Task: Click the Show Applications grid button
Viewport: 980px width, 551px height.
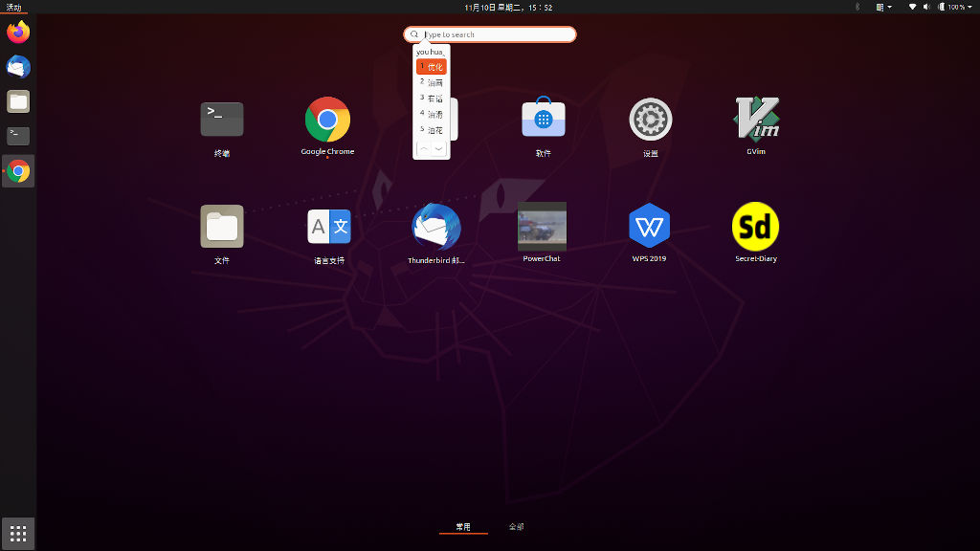Action: click(18, 534)
